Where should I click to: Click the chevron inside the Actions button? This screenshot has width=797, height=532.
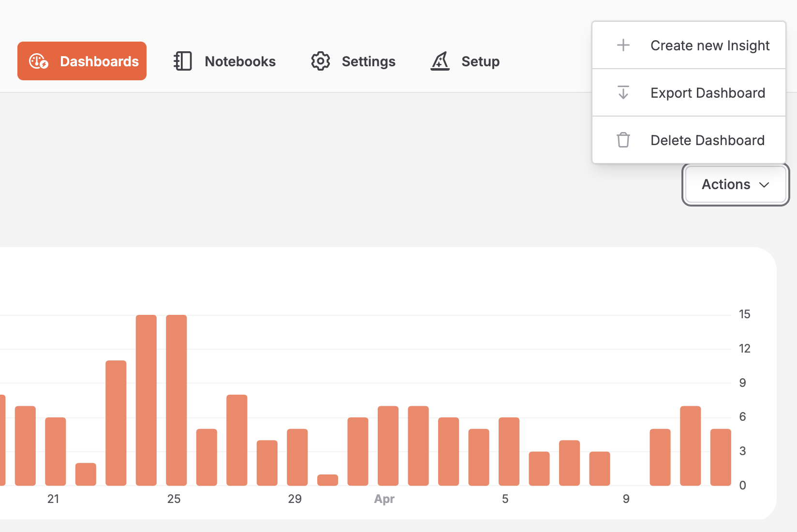(765, 185)
